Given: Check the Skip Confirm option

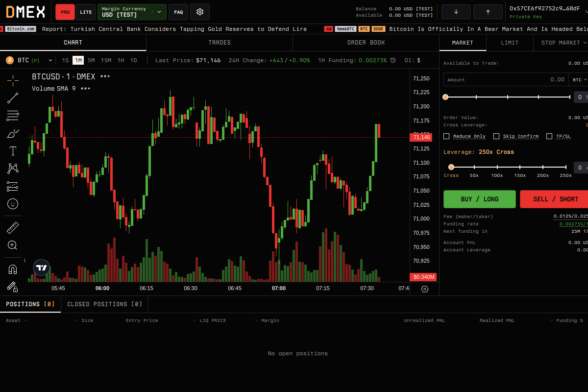Looking at the screenshot, I should pyautogui.click(x=496, y=136).
